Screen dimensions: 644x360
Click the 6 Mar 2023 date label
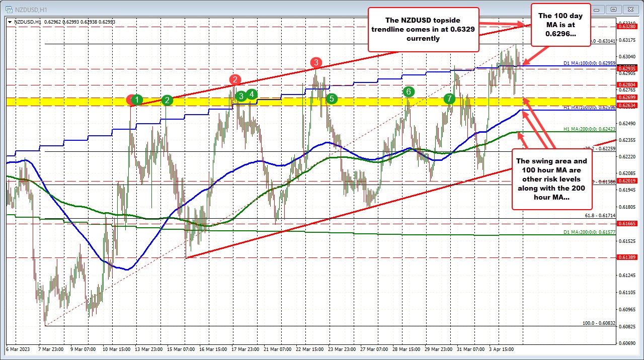point(18,348)
